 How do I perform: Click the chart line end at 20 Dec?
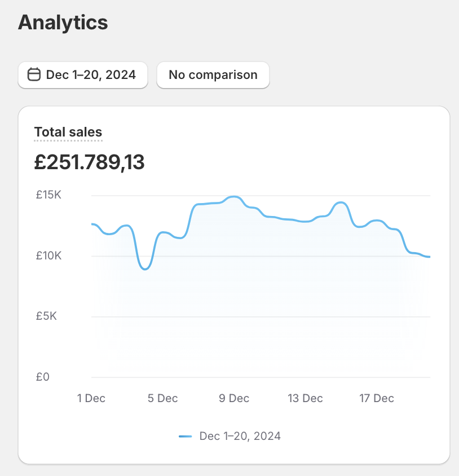coord(429,257)
